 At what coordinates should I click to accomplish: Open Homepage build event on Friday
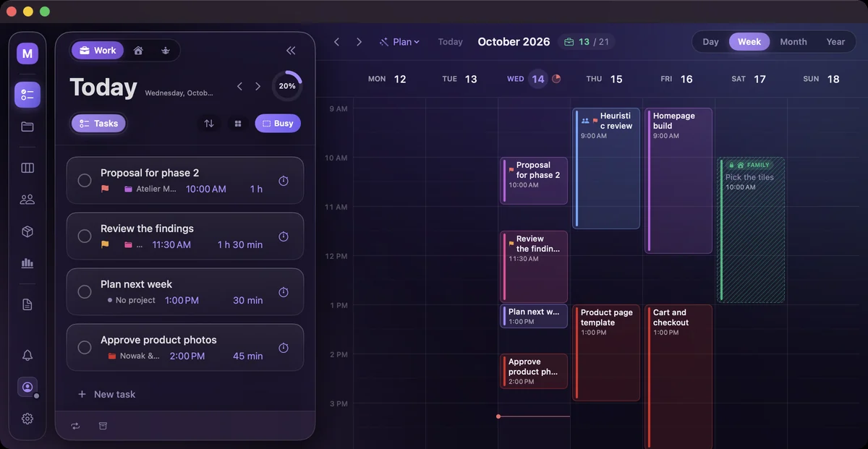(678, 181)
